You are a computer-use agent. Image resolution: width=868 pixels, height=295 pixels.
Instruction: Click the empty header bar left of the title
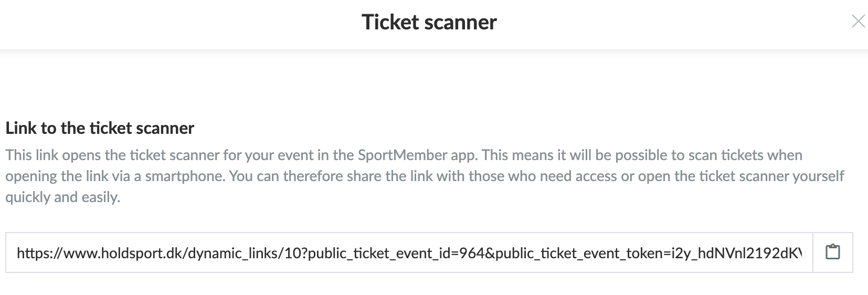tap(178, 24)
